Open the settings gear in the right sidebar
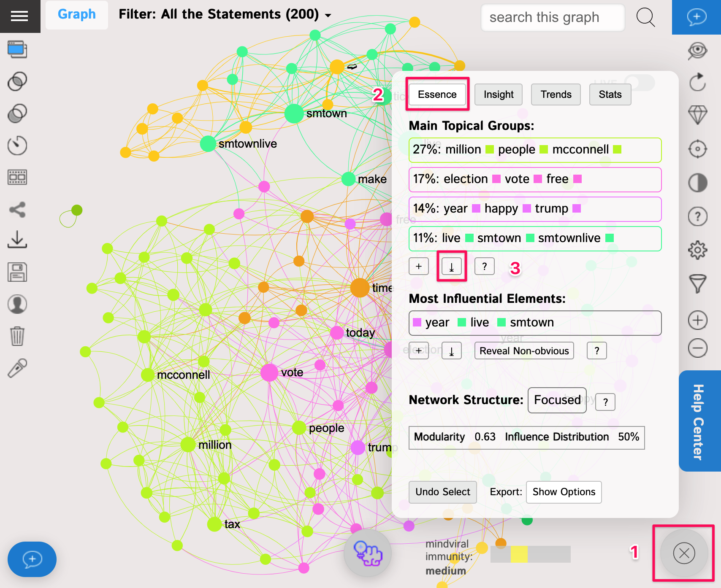The image size is (721, 588). (697, 249)
